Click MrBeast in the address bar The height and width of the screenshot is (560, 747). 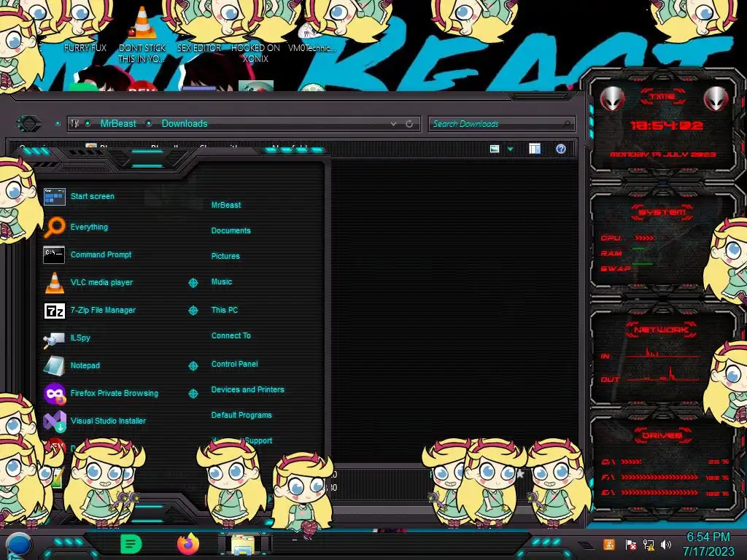point(118,124)
